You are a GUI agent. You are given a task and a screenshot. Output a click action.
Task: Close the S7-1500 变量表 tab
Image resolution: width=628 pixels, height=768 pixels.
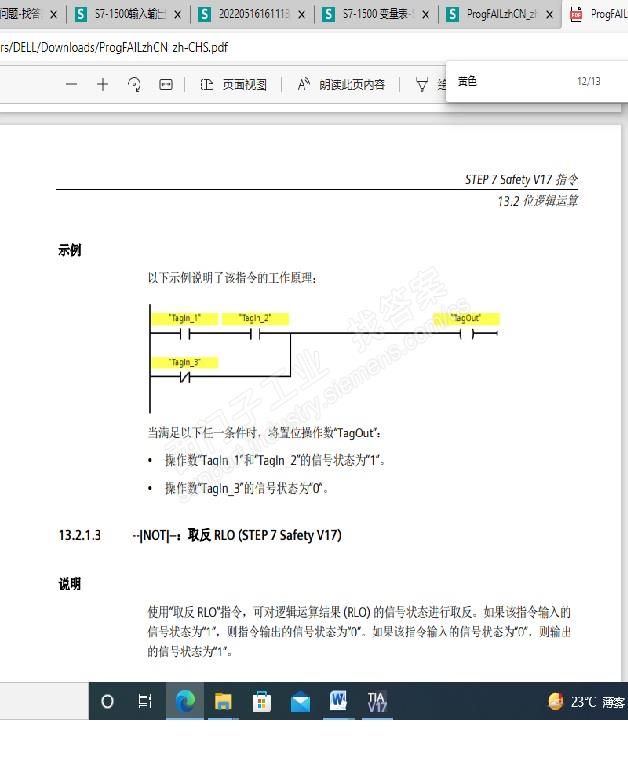pyautogui.click(x=426, y=15)
